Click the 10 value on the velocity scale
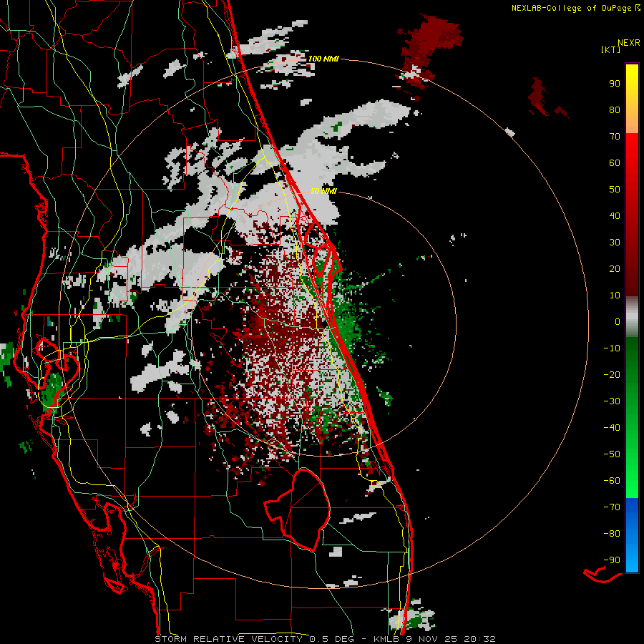The image size is (644, 644). click(x=615, y=296)
